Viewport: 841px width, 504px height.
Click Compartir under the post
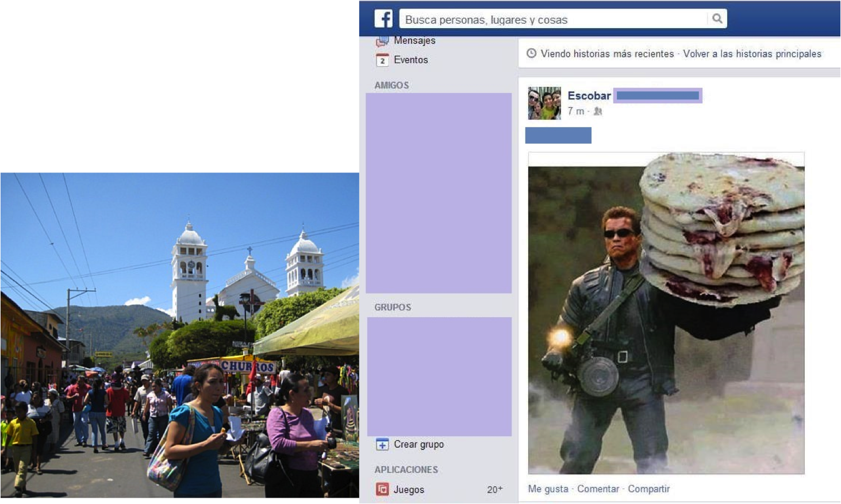[x=648, y=488]
